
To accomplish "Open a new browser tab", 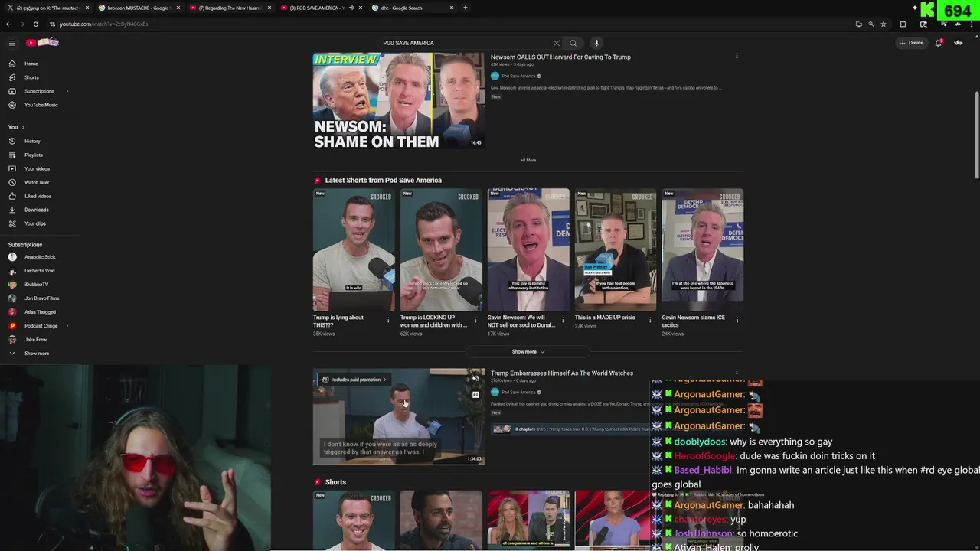I will pos(465,8).
